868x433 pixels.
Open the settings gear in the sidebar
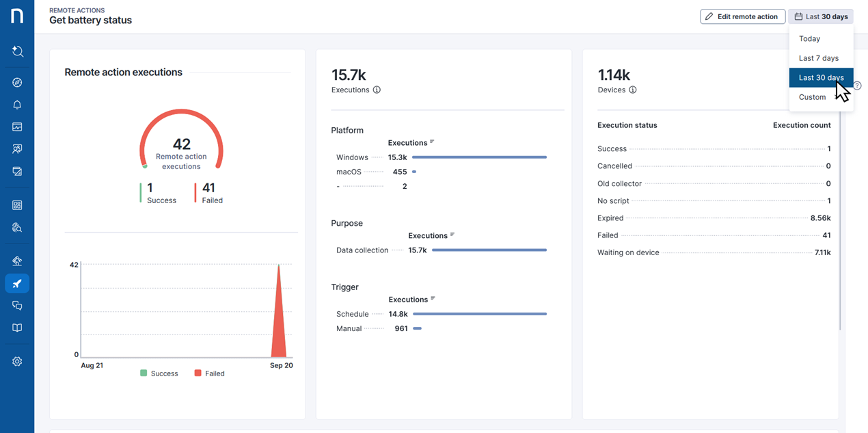tap(17, 362)
